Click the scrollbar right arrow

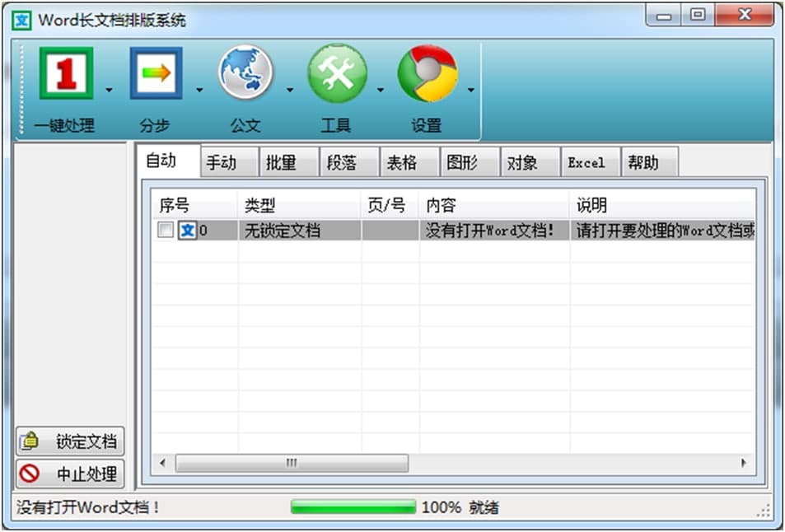(744, 463)
